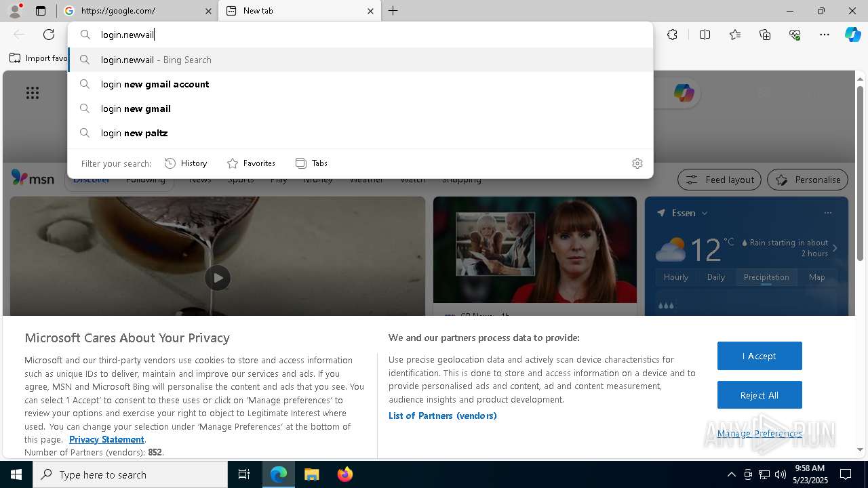Screen dimensions: 868x488
Task: Expand Essen location dropdown
Action: coord(705,213)
